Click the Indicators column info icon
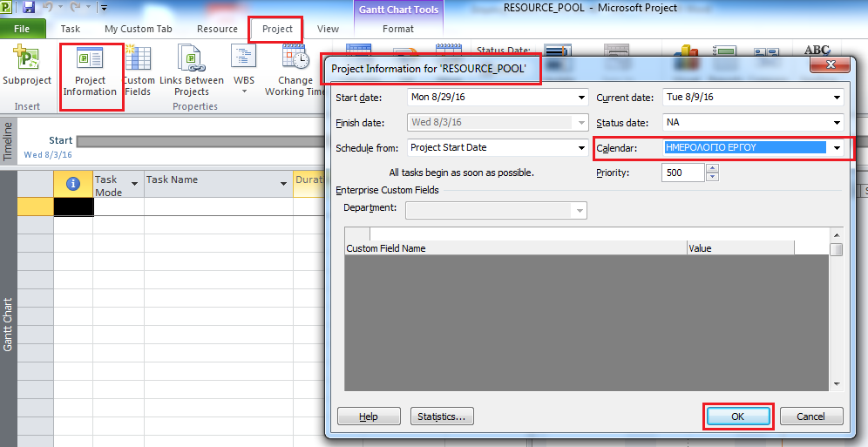868x447 pixels. pos(72,184)
